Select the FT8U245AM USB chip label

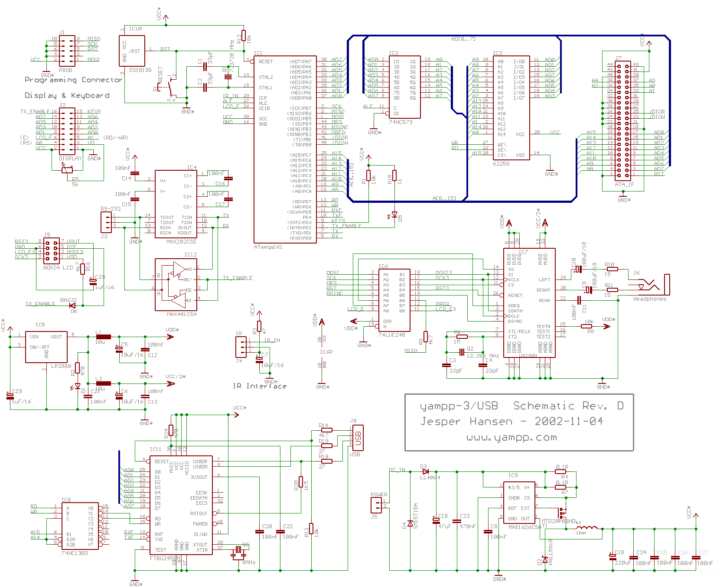165,559
